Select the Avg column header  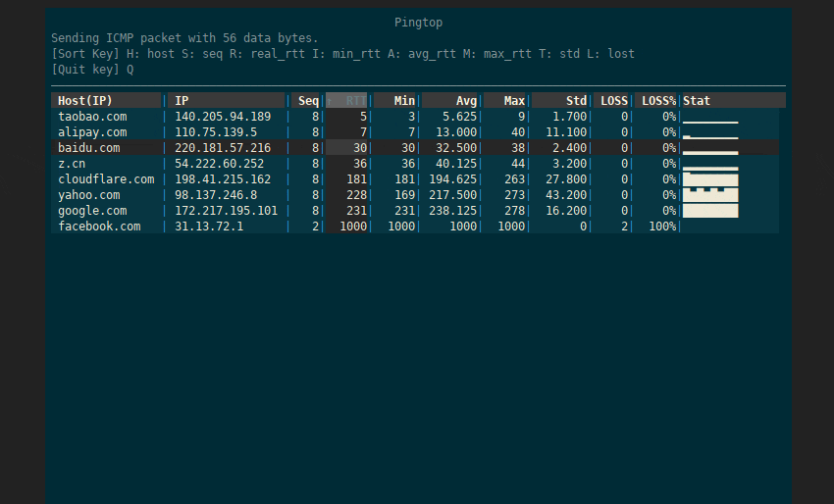[466, 101]
